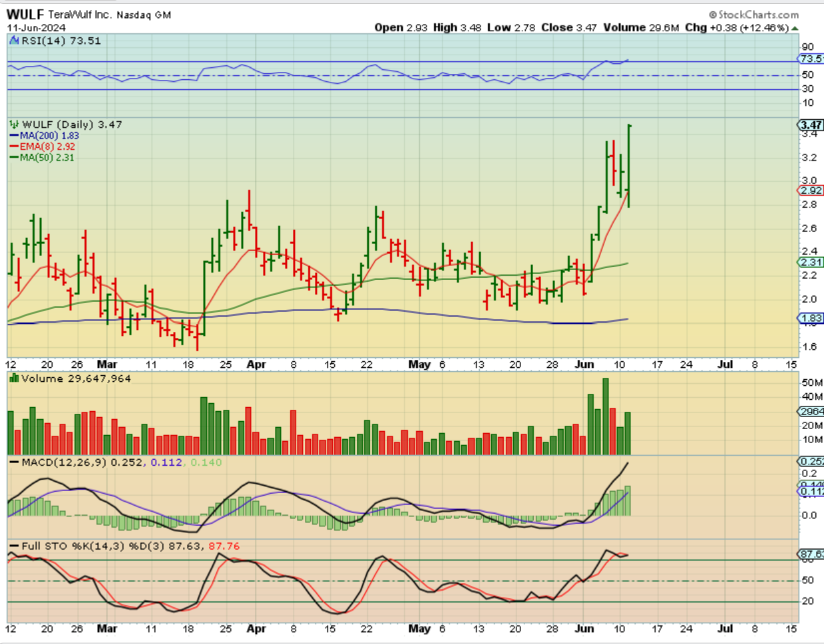824x644 pixels.
Task: Click the Volume 29.6M header value
Action: (x=641, y=27)
